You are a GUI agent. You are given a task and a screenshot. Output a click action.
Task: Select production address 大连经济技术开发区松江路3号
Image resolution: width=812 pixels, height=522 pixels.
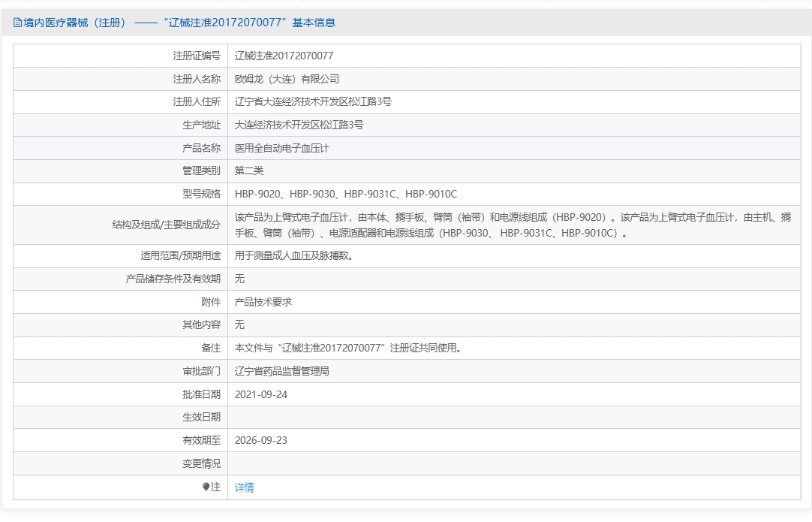299,125
